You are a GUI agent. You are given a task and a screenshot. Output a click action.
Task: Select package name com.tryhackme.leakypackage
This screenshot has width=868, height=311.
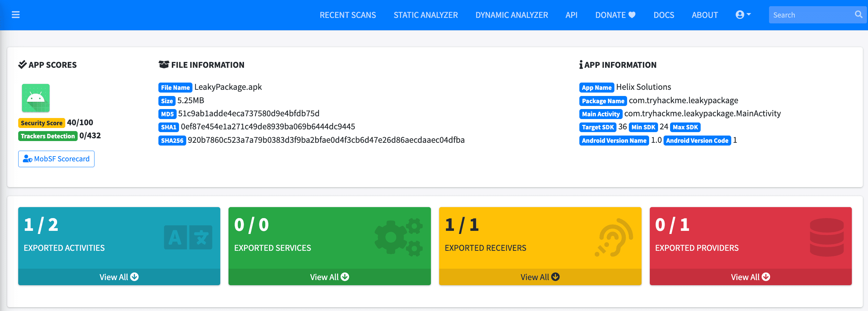(x=683, y=100)
